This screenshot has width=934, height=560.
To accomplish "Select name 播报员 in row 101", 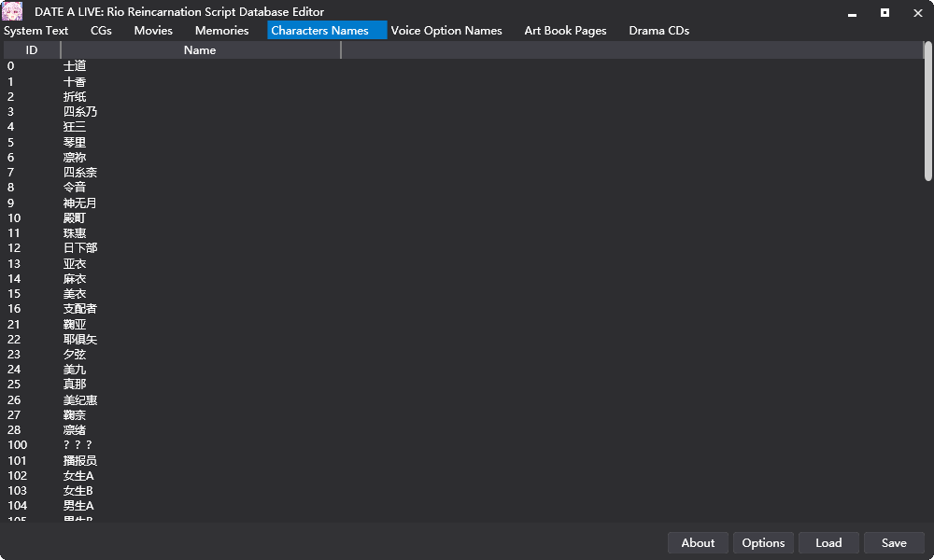I will click(79, 461).
